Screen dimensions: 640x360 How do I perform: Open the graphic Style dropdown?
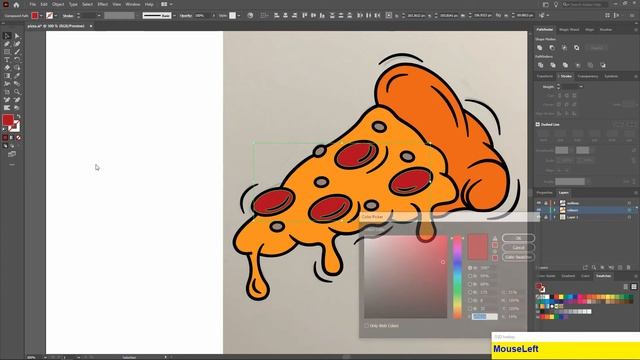pyautogui.click(x=239, y=16)
